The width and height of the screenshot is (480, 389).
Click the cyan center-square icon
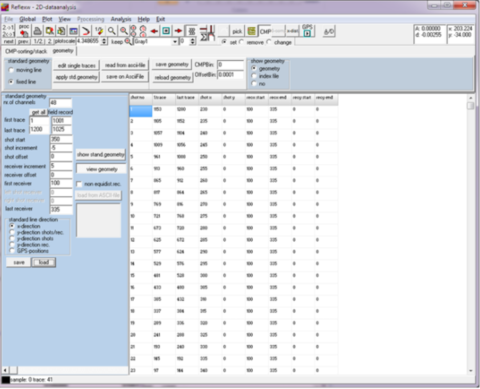click(x=166, y=31)
